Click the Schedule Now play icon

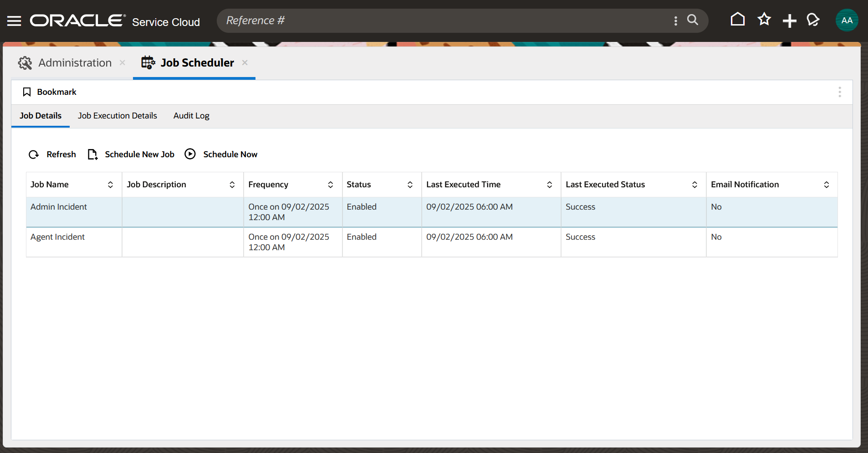pos(190,154)
